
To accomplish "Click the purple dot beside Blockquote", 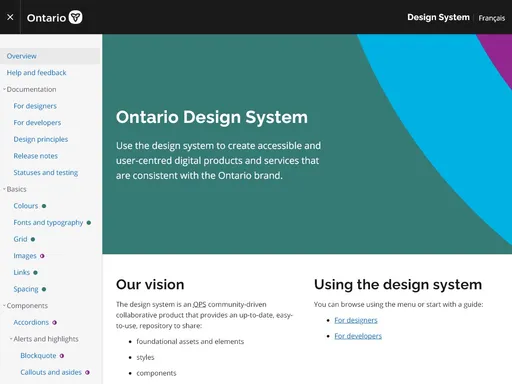I will (x=62, y=356).
